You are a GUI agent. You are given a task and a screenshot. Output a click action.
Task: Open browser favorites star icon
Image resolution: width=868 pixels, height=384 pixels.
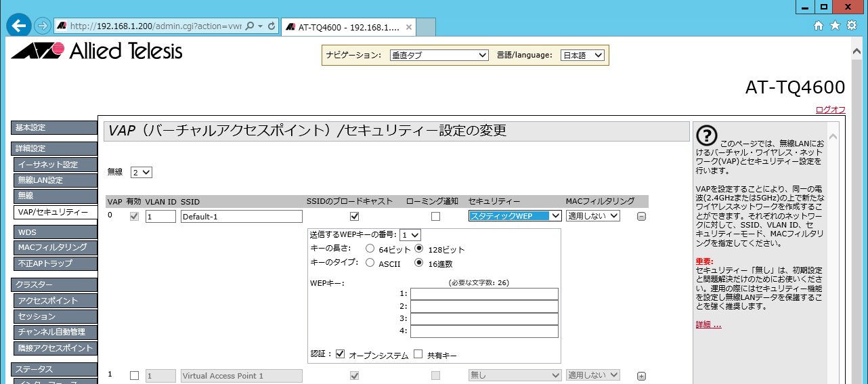coord(835,25)
